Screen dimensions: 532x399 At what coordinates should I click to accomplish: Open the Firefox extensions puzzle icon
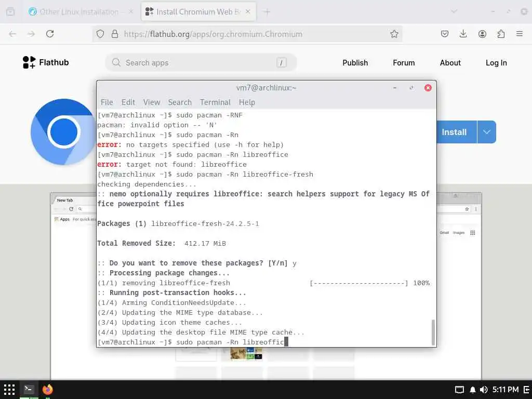pyautogui.click(x=501, y=34)
